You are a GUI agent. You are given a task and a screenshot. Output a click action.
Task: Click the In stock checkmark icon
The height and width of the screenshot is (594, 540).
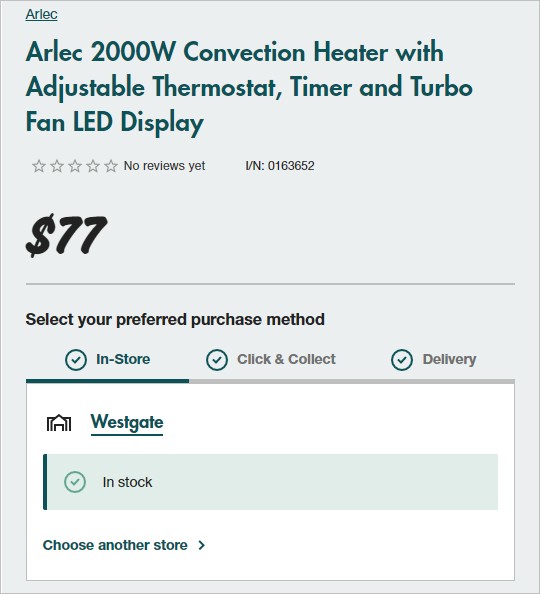click(x=75, y=482)
